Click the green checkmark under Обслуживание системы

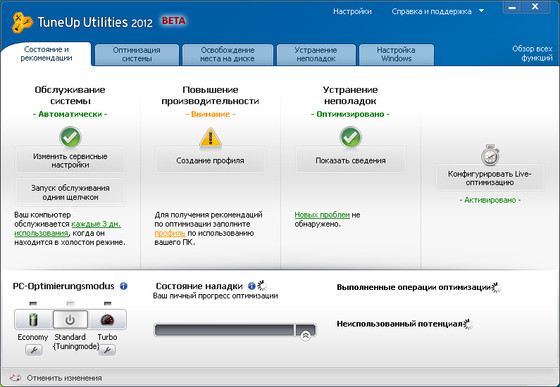70,137
